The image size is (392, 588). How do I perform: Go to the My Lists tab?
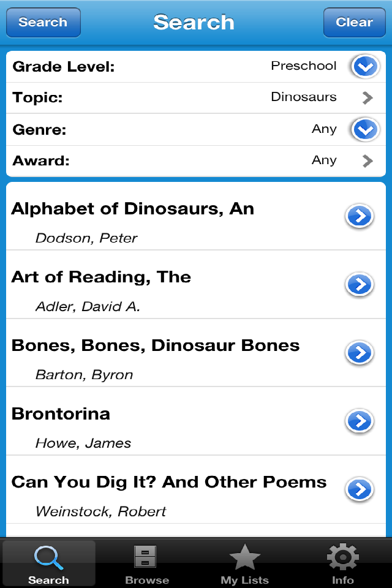pos(244,563)
